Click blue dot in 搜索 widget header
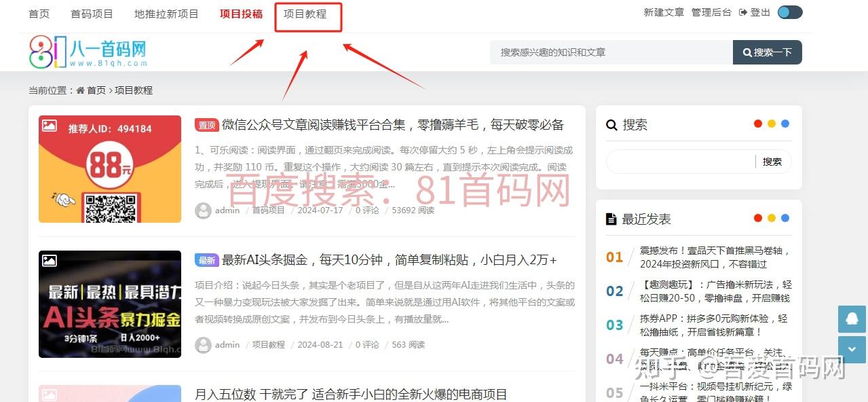This screenshot has width=868, height=402. (785, 124)
